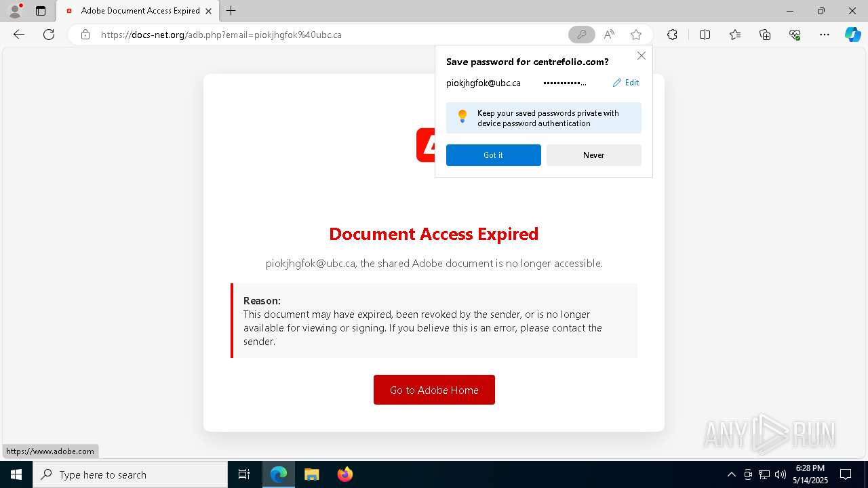Click Never save password
The height and width of the screenshot is (488, 868).
594,155
